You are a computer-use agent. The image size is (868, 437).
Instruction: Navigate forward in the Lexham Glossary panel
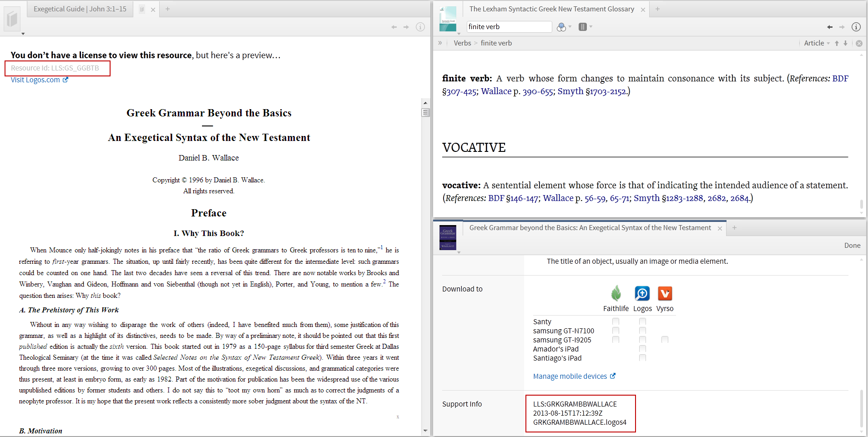tap(842, 27)
